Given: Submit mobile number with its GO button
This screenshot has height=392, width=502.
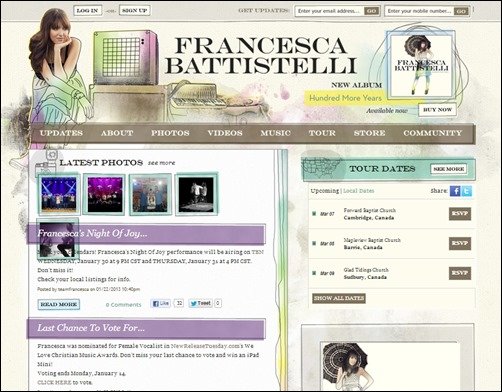Looking at the screenshot, I should coord(461,11).
